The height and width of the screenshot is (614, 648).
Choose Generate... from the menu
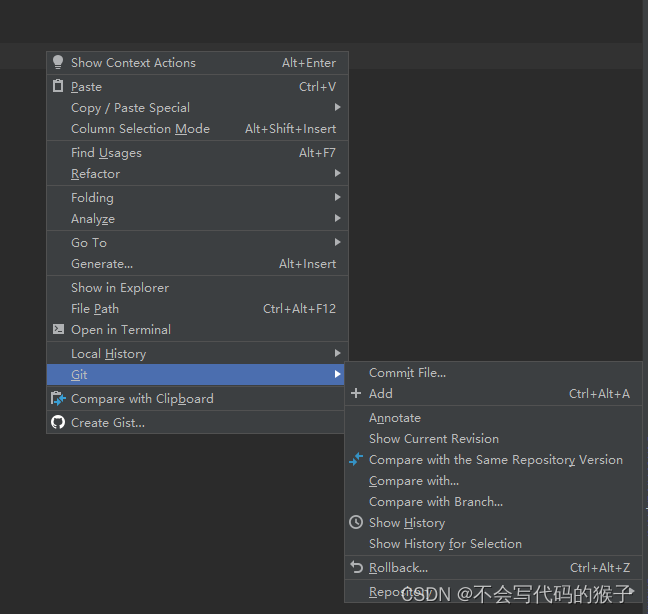[197, 264]
